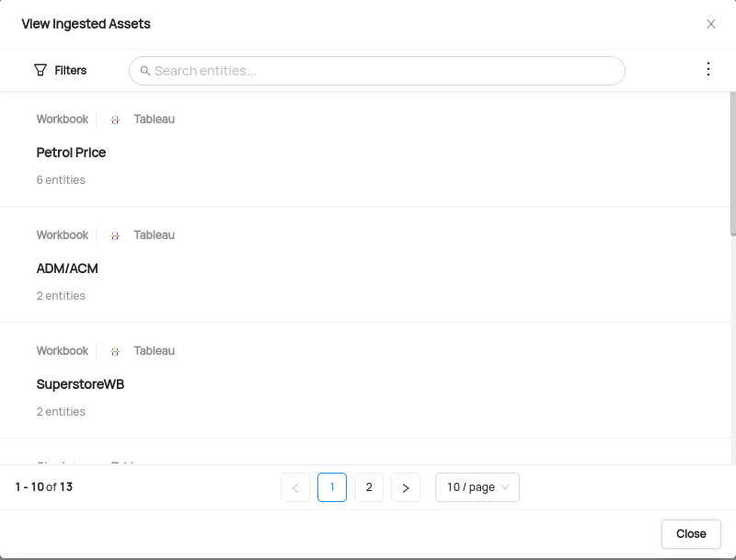Select '2 entities' under SuperstoreWB

coord(61,412)
